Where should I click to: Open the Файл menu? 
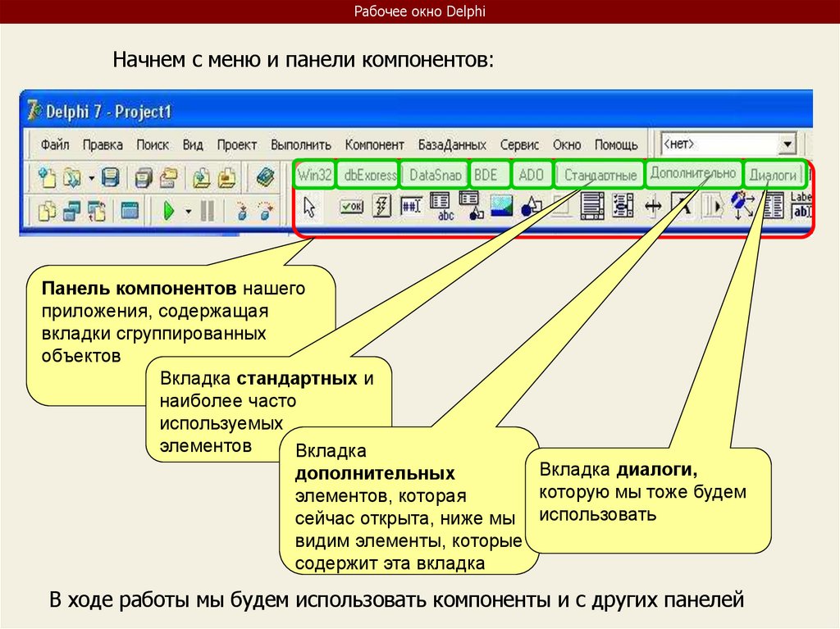(x=55, y=144)
